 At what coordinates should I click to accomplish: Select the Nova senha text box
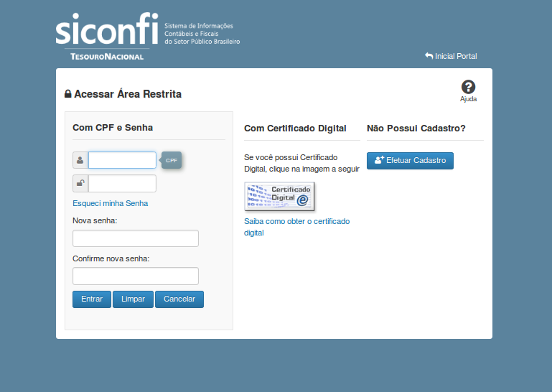pyautogui.click(x=135, y=238)
